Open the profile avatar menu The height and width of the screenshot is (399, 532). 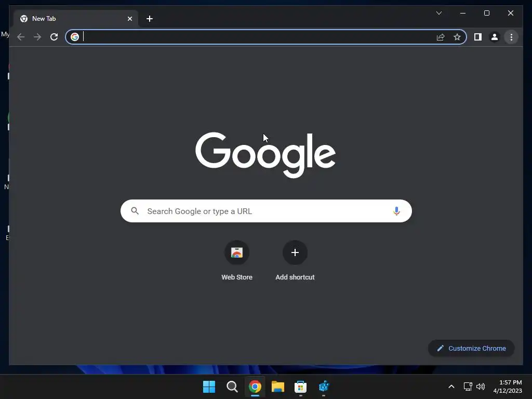tap(495, 37)
